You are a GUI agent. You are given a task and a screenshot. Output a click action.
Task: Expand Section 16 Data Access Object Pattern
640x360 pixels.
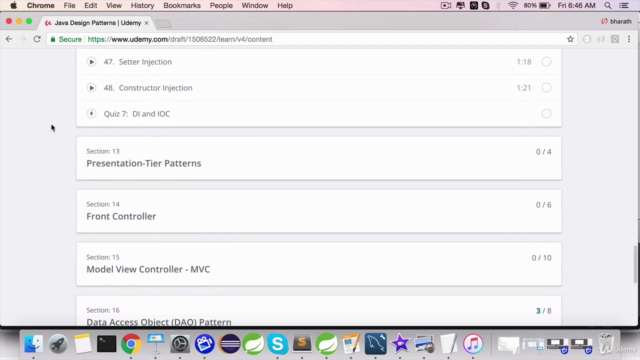click(319, 311)
